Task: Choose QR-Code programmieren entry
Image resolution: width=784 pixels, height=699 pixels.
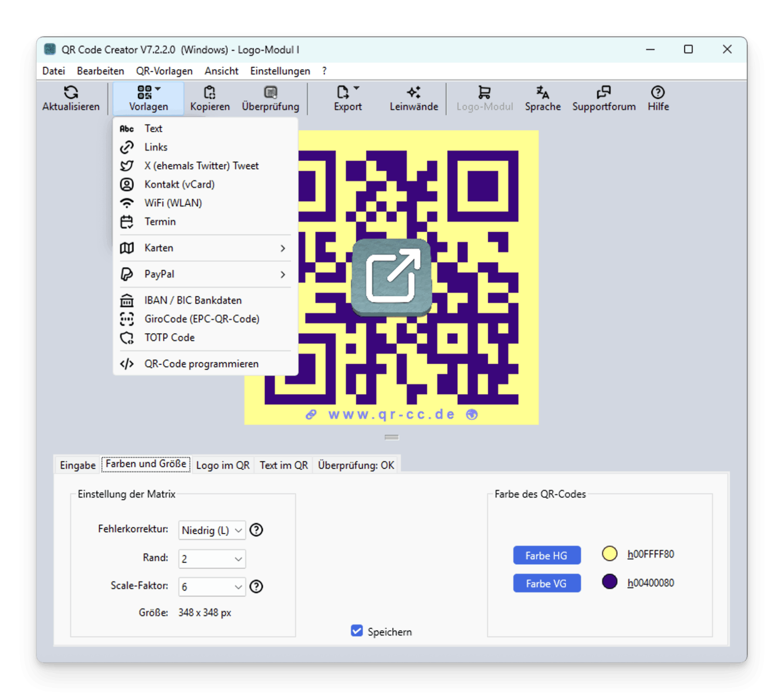Action: pyautogui.click(x=205, y=364)
